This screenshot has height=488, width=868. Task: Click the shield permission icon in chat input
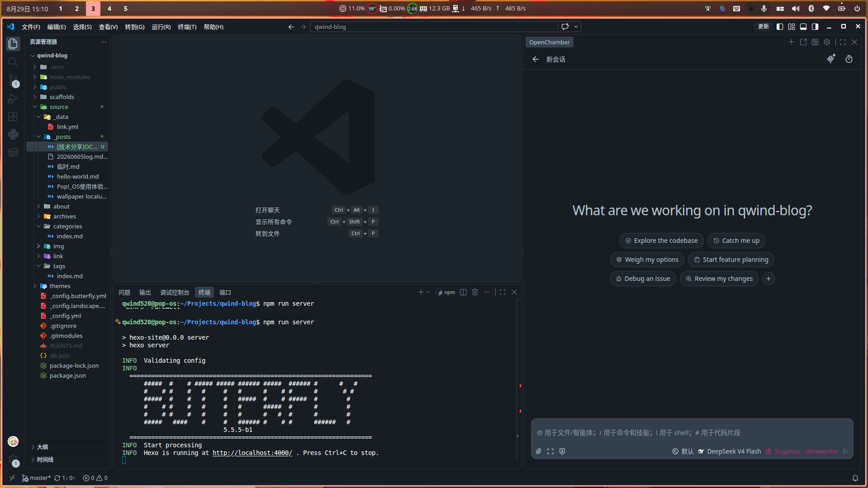(562, 451)
